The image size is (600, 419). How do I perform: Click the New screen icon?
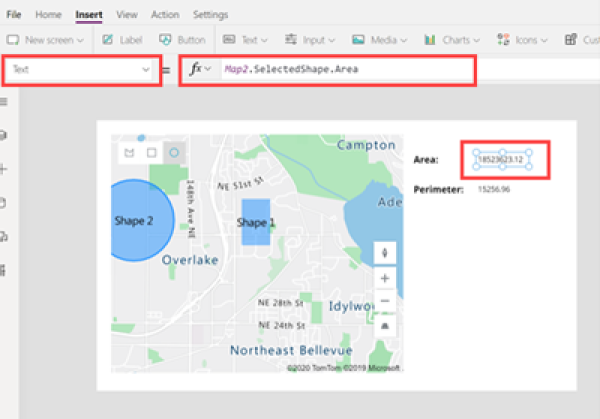pos(13,40)
